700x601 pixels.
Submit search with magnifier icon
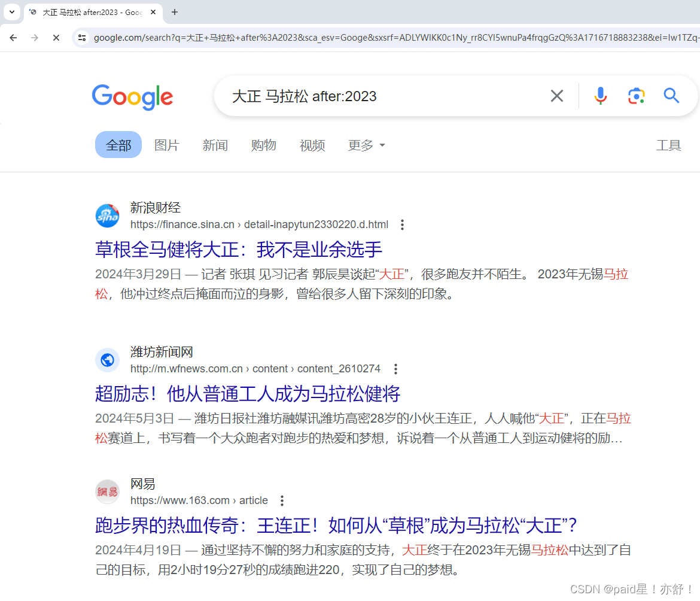coord(671,96)
